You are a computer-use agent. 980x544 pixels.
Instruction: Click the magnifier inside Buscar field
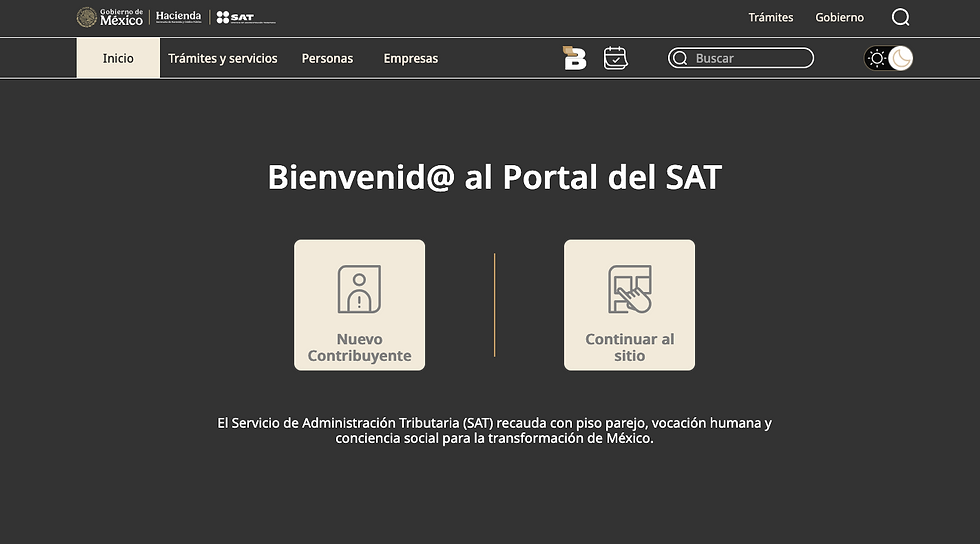pyautogui.click(x=681, y=58)
